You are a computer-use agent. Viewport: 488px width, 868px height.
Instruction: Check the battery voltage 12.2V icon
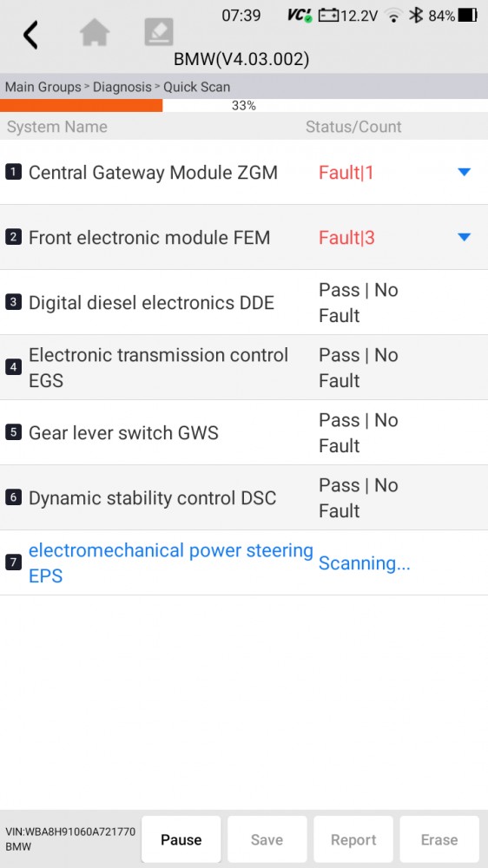tap(348, 16)
